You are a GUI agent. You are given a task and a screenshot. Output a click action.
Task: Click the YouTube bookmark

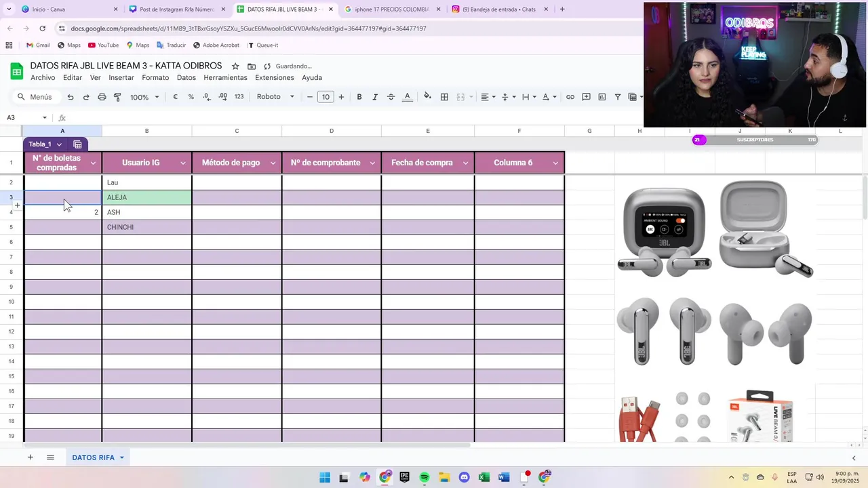pos(103,45)
